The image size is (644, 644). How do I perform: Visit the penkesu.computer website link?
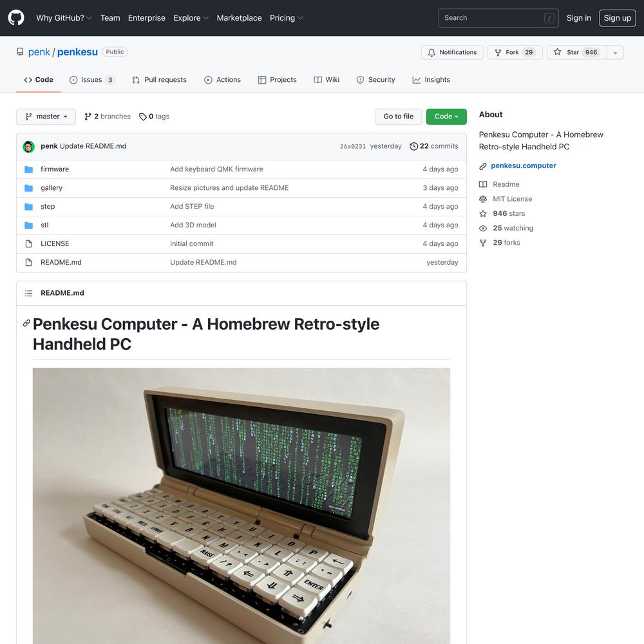(x=523, y=166)
